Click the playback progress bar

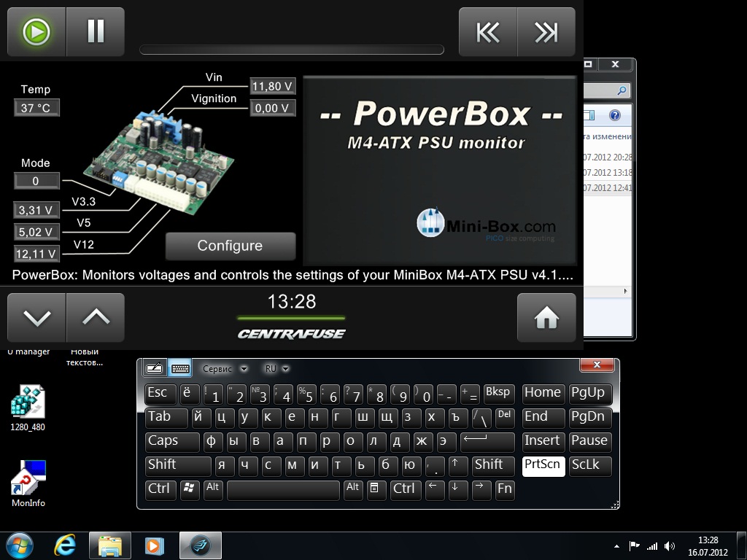[x=291, y=50]
